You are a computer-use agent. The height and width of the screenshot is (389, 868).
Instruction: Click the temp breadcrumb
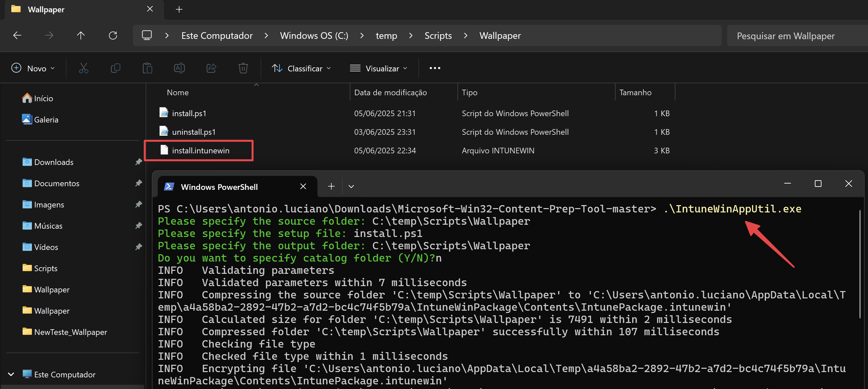pos(386,35)
